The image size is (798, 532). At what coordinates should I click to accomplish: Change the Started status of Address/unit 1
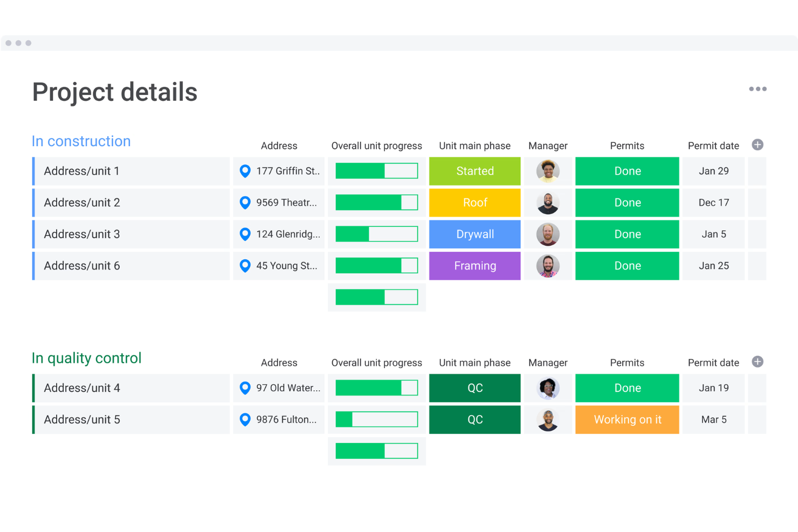[x=474, y=171]
